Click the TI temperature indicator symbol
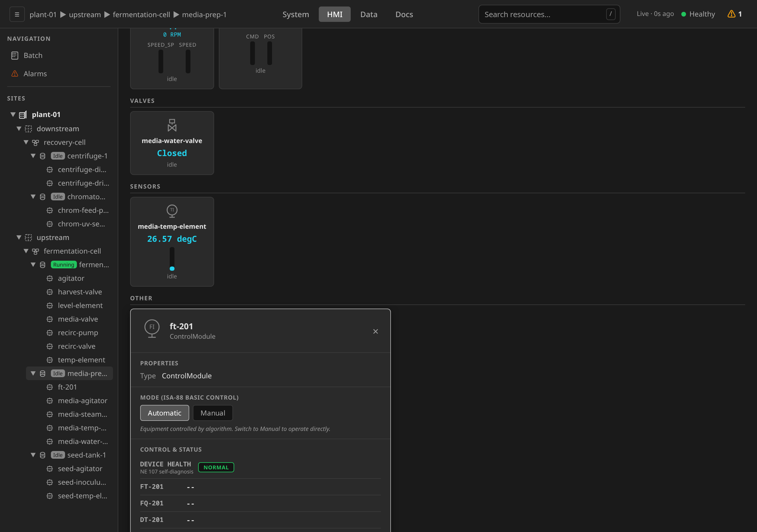The width and height of the screenshot is (757, 532). (x=172, y=211)
